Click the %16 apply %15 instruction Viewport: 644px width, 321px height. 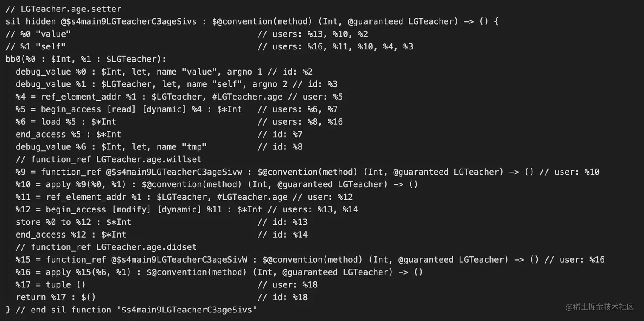tap(219, 272)
